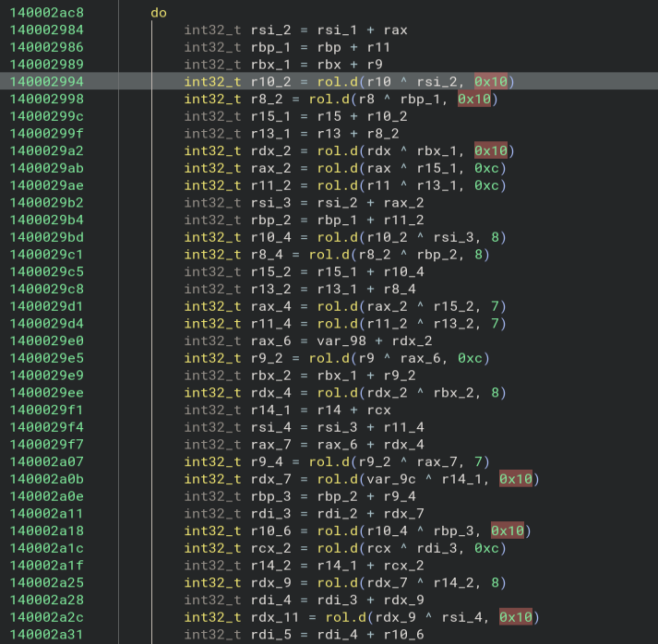The height and width of the screenshot is (644, 658).
Task: Click the 0x10 constant on the rdx_11 line
Action: [x=516, y=617]
